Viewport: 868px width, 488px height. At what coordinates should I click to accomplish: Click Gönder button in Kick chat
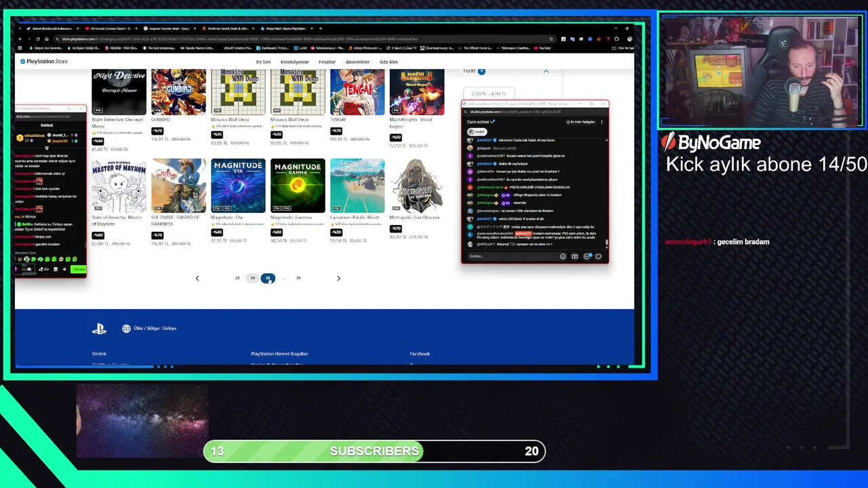(79, 269)
